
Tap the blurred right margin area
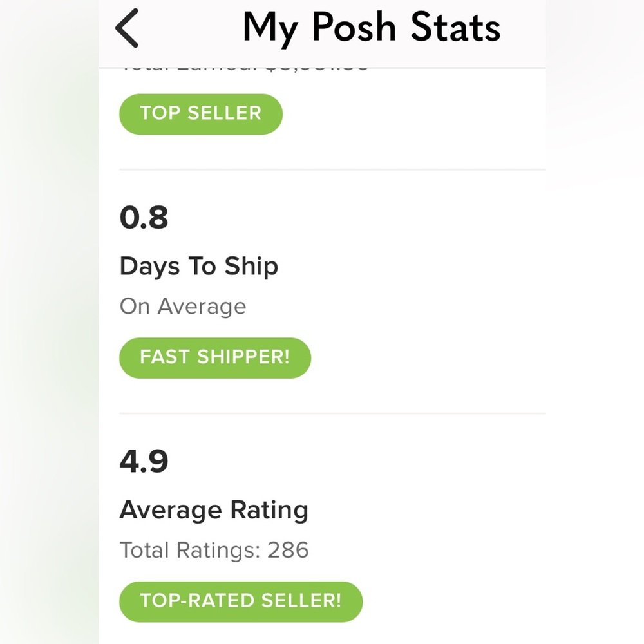(x=594, y=322)
